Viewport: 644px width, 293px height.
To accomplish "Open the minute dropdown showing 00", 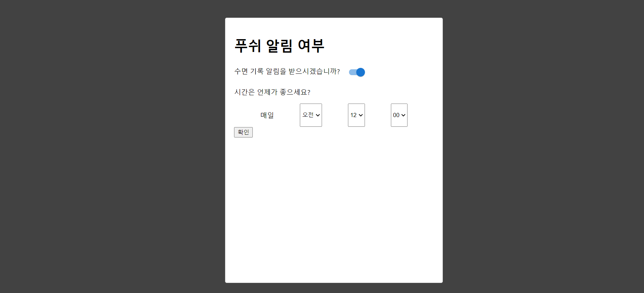I will click(399, 115).
